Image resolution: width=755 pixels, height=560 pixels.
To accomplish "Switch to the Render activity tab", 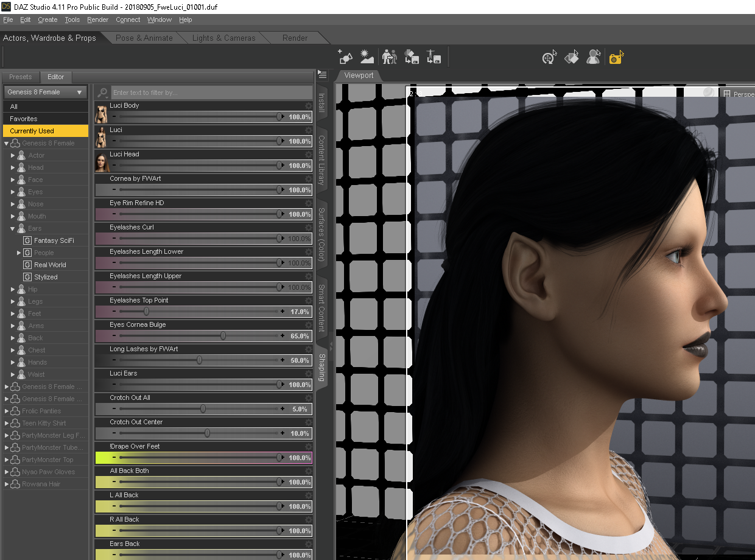I will click(x=295, y=38).
